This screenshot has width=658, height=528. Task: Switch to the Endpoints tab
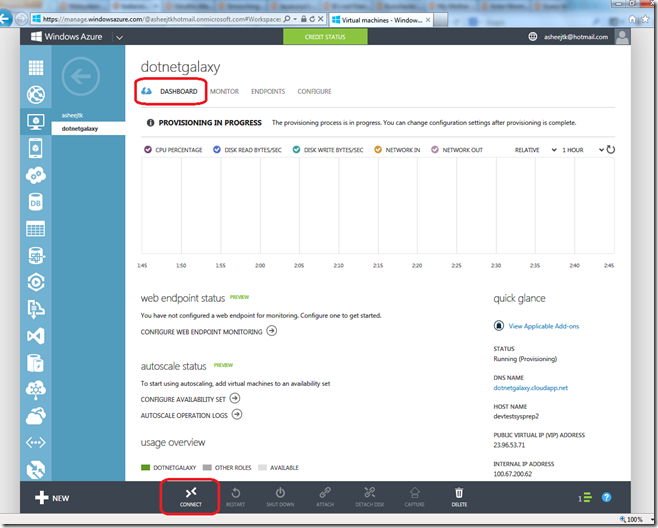[x=268, y=91]
